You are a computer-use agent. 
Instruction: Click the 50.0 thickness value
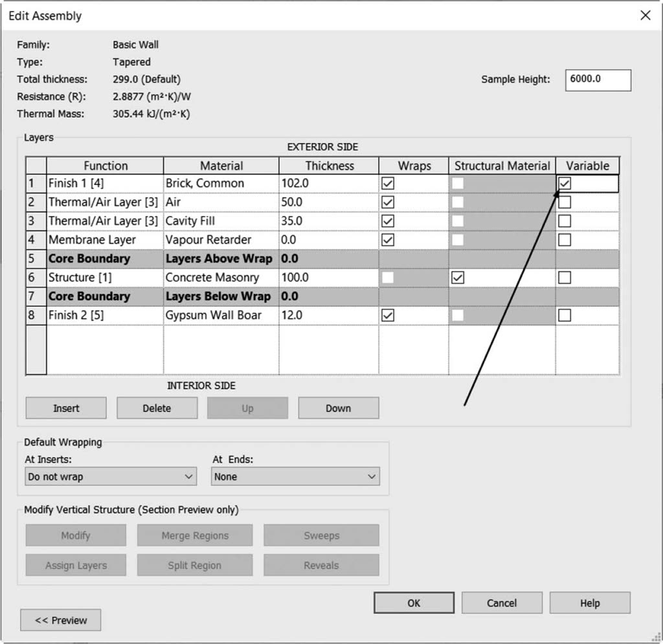(329, 202)
